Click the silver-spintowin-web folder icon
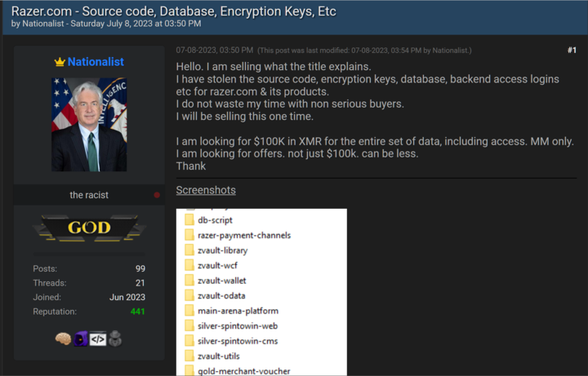Viewport: 588px width, 376px height. point(189,326)
